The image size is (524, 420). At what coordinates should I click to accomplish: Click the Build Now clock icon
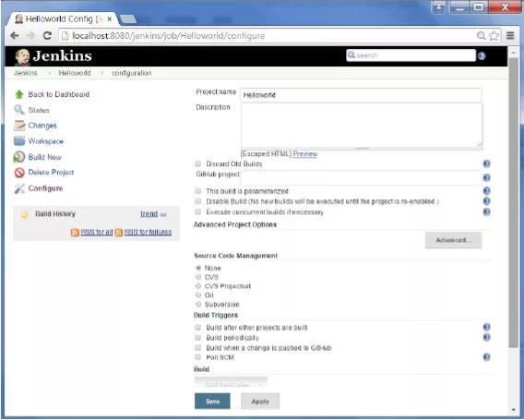(19, 157)
